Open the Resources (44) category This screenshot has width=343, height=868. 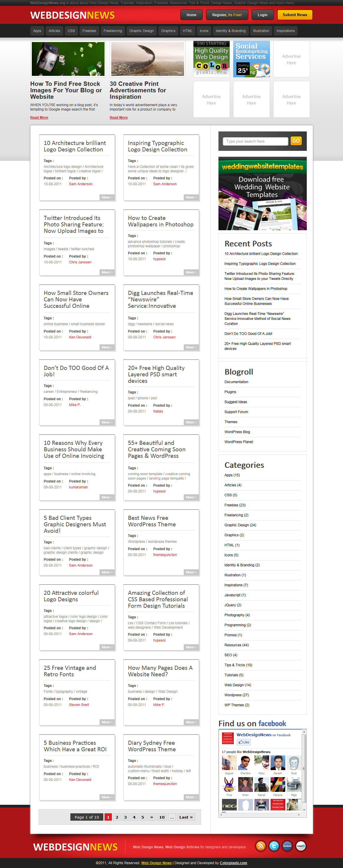[x=236, y=645]
